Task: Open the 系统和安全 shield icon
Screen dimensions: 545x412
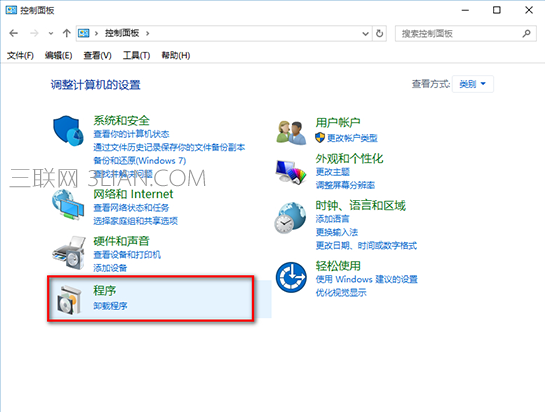Action: click(68, 131)
